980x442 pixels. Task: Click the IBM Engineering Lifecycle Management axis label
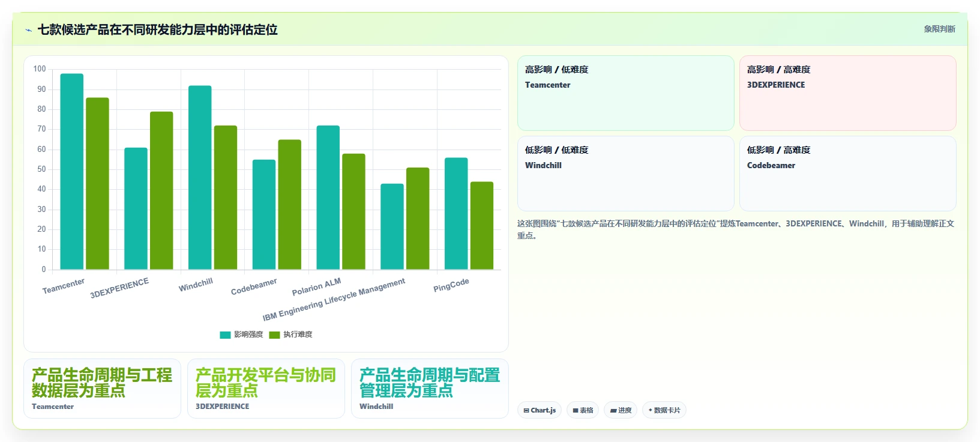click(334, 300)
